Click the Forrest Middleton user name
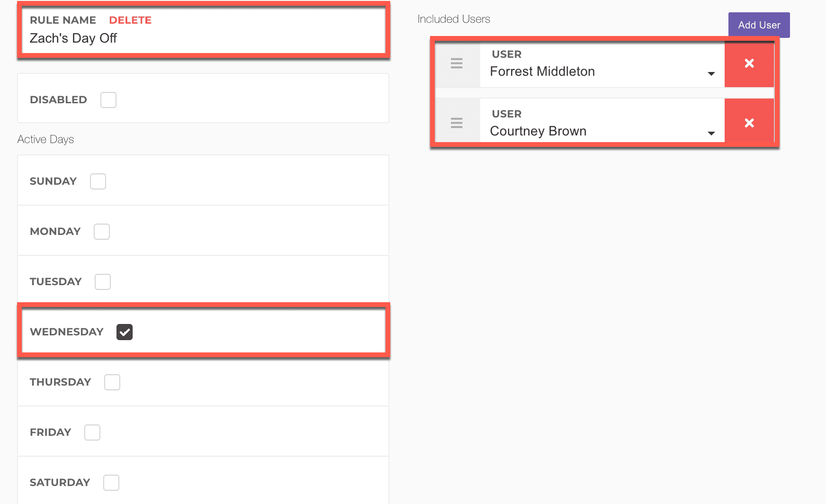 click(542, 72)
